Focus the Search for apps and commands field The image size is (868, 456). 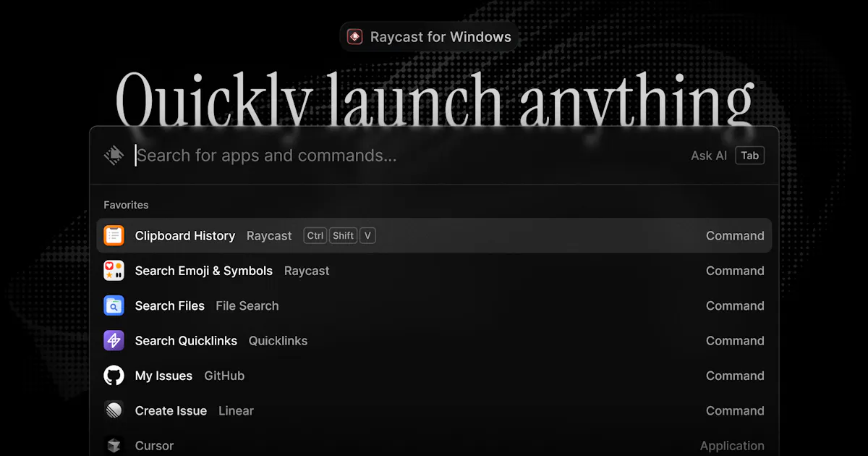(x=266, y=156)
